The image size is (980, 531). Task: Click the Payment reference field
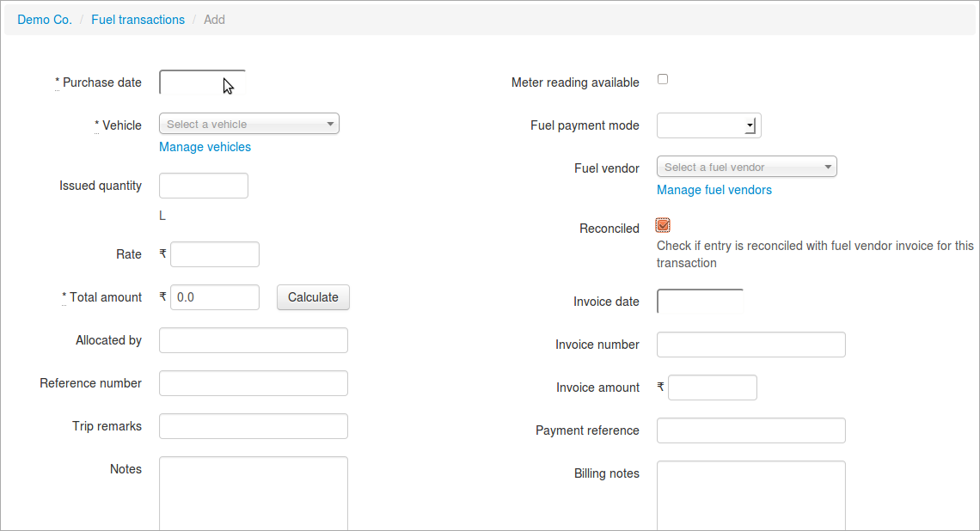coord(751,430)
